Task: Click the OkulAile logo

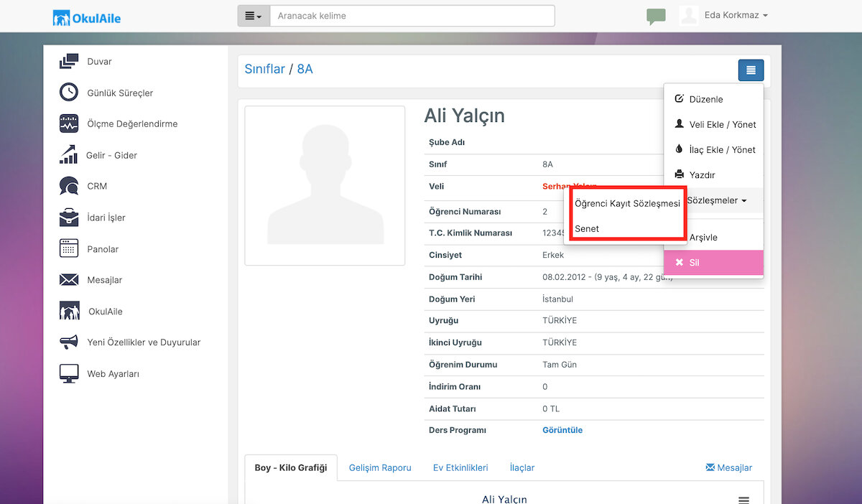Action: pos(87,17)
